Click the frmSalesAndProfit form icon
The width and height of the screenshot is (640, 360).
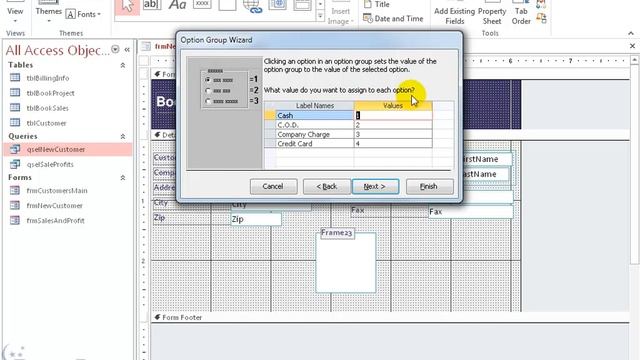click(15, 220)
